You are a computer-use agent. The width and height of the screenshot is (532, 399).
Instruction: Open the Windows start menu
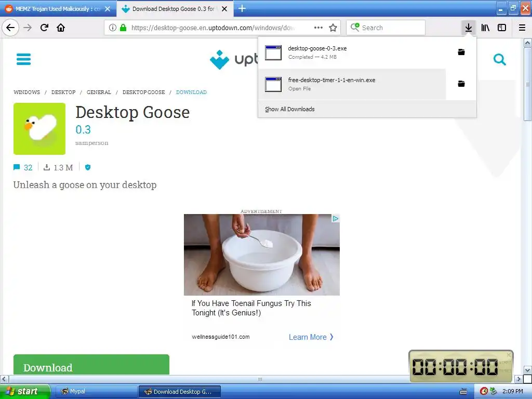[25, 391]
